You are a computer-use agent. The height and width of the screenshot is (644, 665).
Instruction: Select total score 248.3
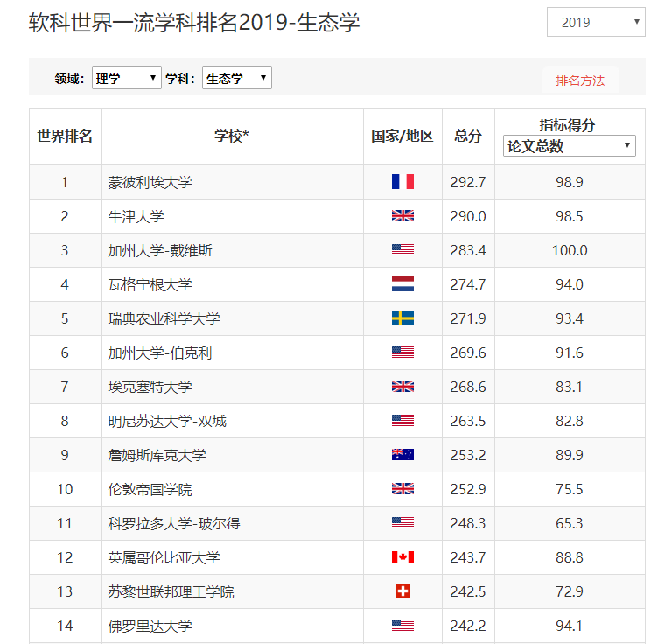pos(468,523)
